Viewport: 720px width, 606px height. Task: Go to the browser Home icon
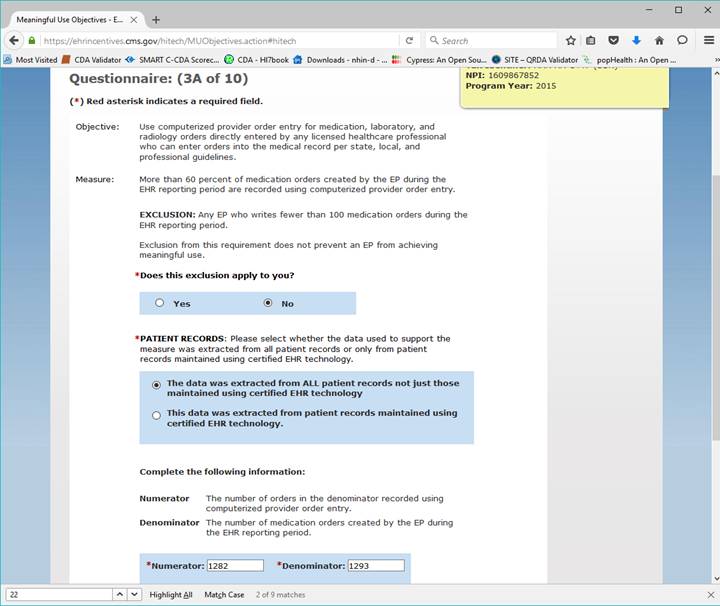659,41
